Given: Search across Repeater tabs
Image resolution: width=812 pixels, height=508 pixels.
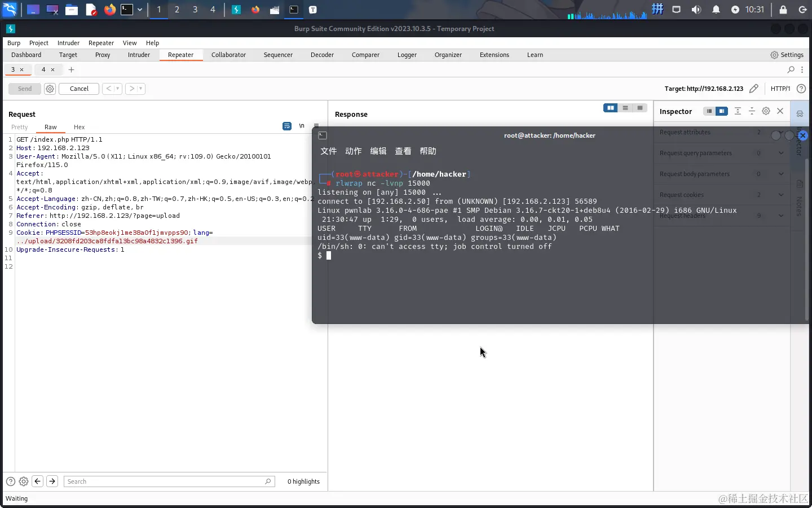Looking at the screenshot, I should point(791,69).
